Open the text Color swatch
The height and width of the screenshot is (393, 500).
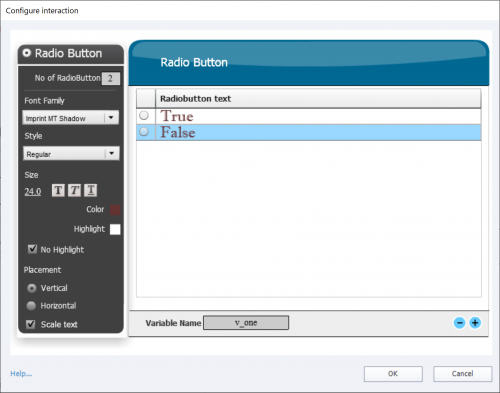[115, 210]
